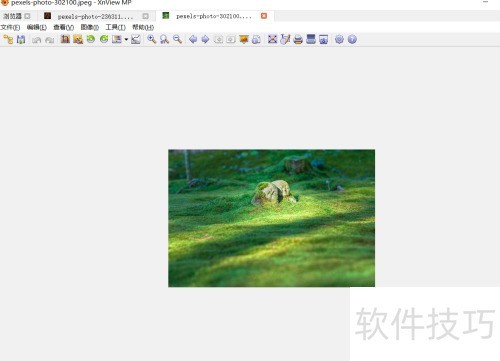The height and width of the screenshot is (361, 500).
Task: Open the 文件(F) File menu
Action: coord(10,27)
